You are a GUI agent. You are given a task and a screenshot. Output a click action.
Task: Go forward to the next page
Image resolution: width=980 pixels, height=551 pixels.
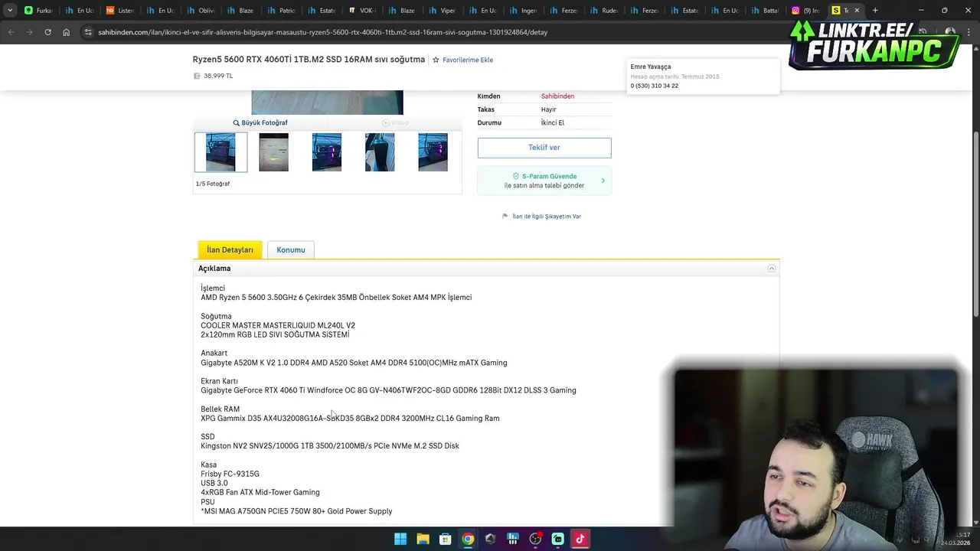pos(29,32)
